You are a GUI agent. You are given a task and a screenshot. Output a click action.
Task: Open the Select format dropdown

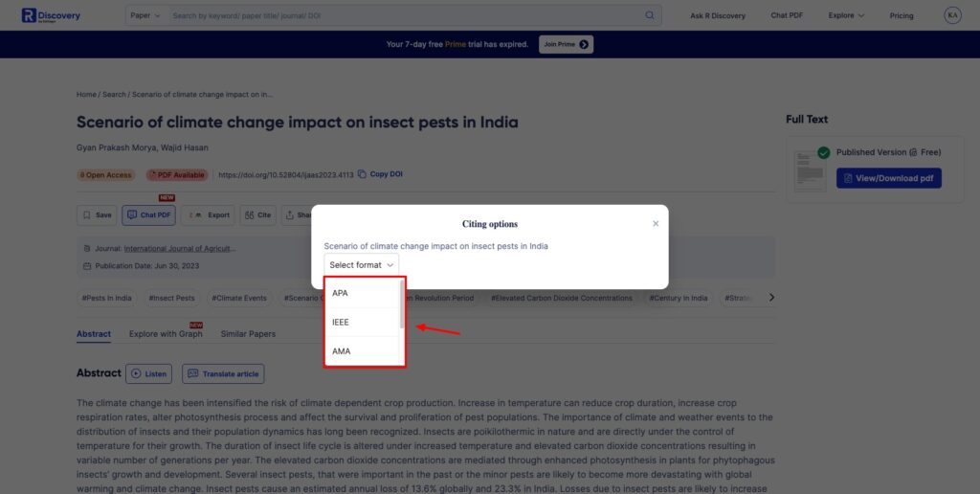361,265
